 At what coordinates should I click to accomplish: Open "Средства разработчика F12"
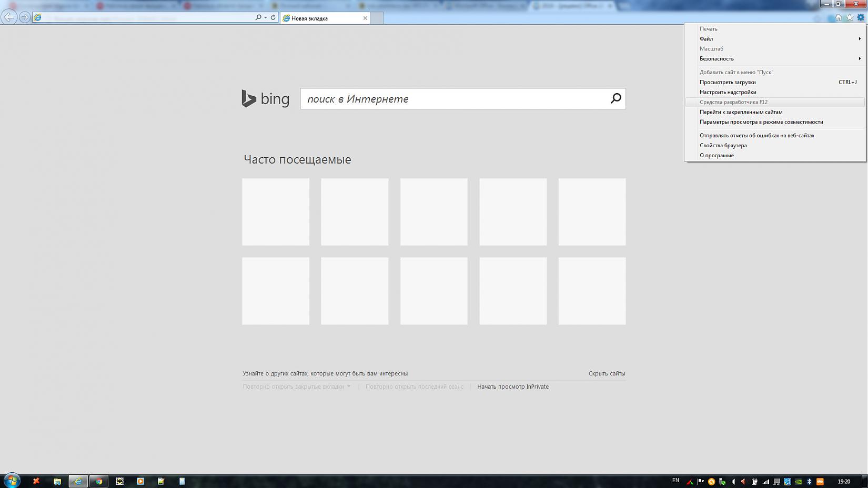[x=775, y=102]
